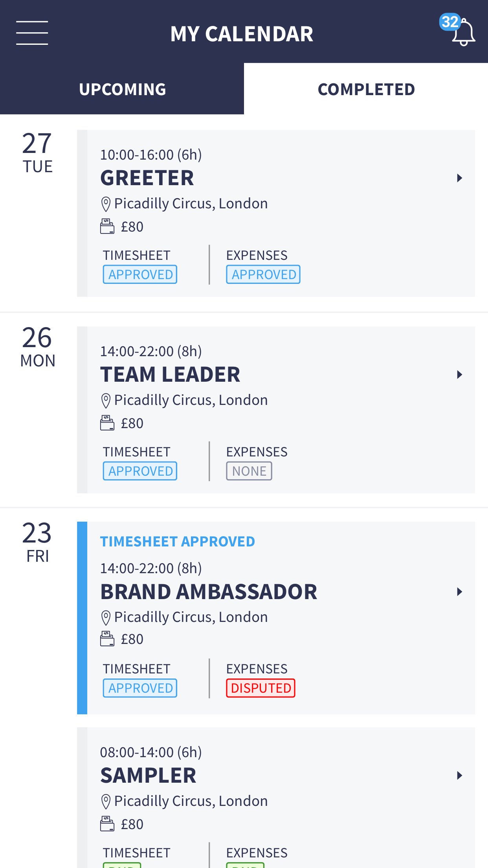
Task: Tap wallet pay icon on Sampler shift
Action: [x=107, y=824]
